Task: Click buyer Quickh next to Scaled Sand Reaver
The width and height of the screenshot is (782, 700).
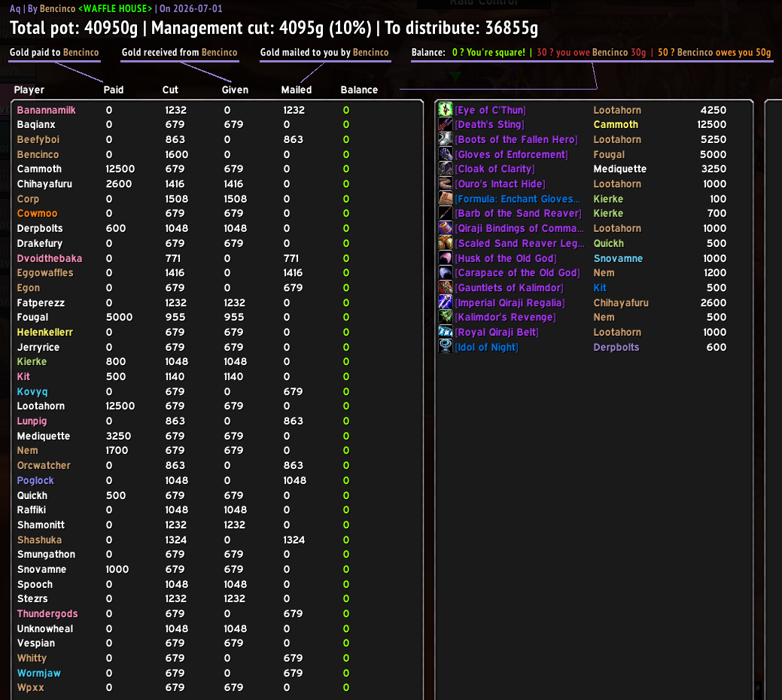Action: (608, 243)
